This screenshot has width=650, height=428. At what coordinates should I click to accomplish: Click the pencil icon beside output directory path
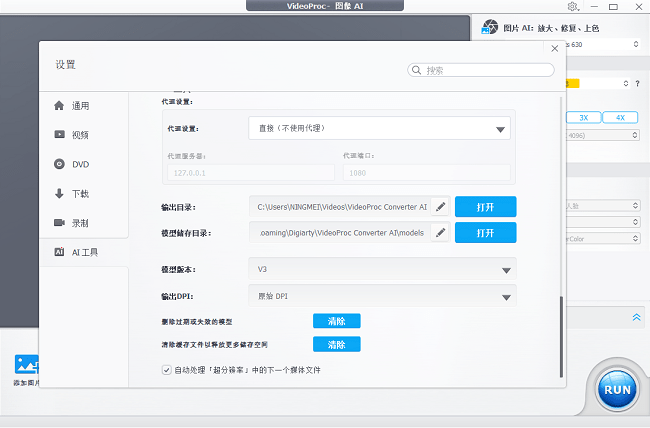440,207
